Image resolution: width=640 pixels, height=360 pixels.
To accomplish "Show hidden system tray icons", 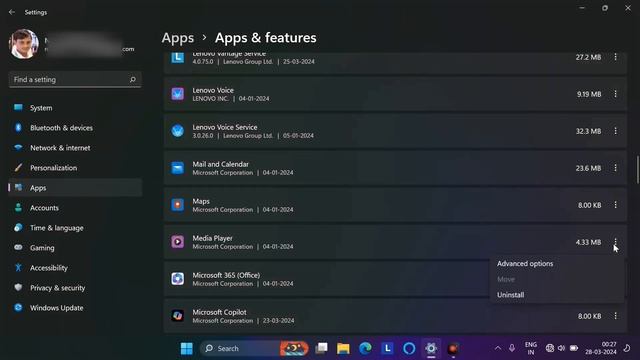I will (x=498, y=348).
